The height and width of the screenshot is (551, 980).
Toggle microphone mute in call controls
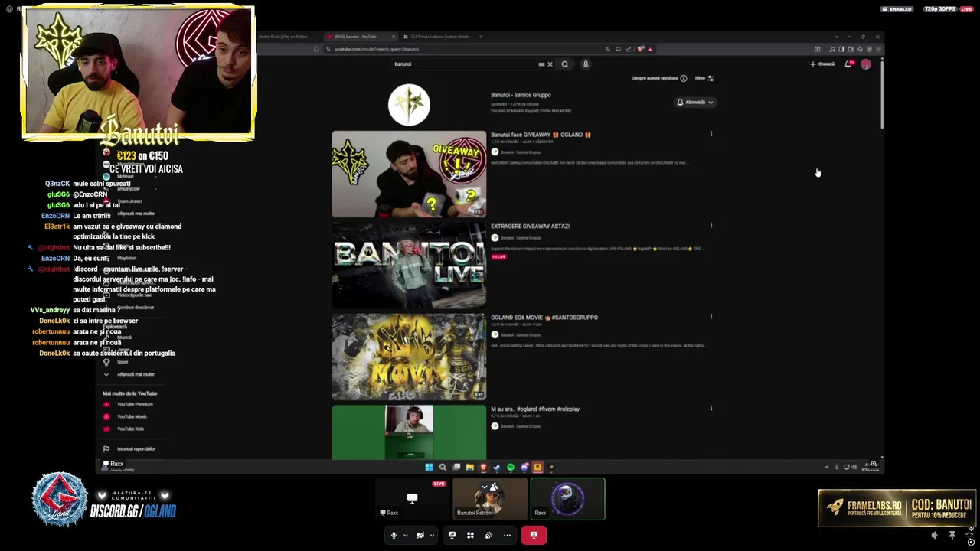394,535
